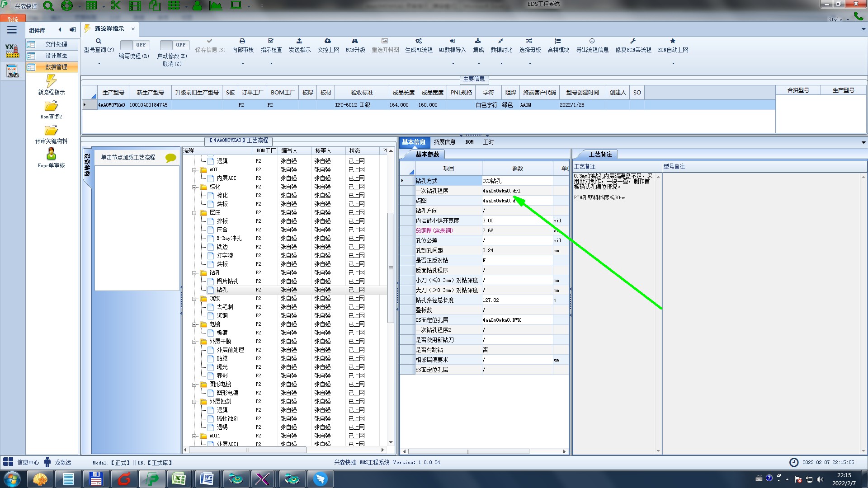Click 内部审核 printer tool
This screenshot has height=488, width=868.
tap(243, 46)
